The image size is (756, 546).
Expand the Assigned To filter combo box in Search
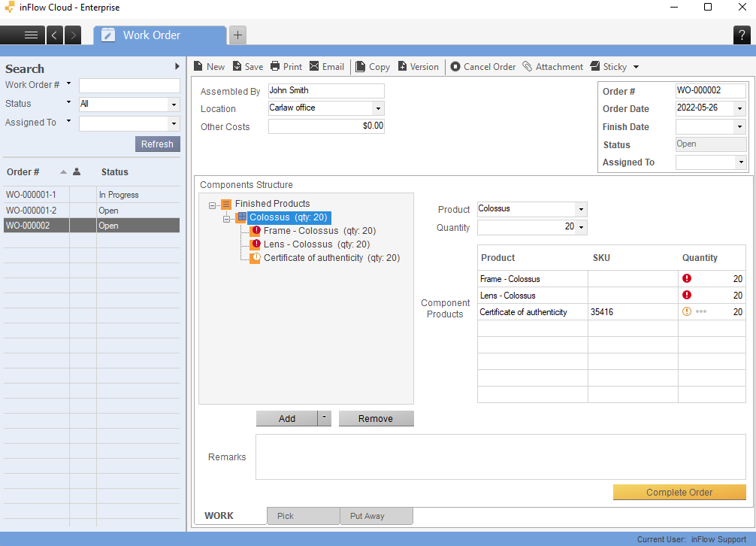tap(174, 124)
